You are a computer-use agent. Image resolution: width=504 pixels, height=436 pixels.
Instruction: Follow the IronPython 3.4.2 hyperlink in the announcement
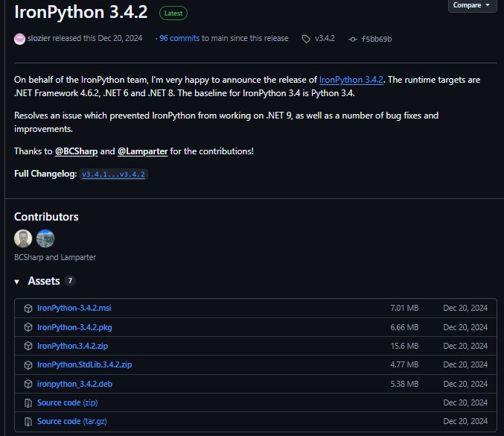click(x=351, y=80)
